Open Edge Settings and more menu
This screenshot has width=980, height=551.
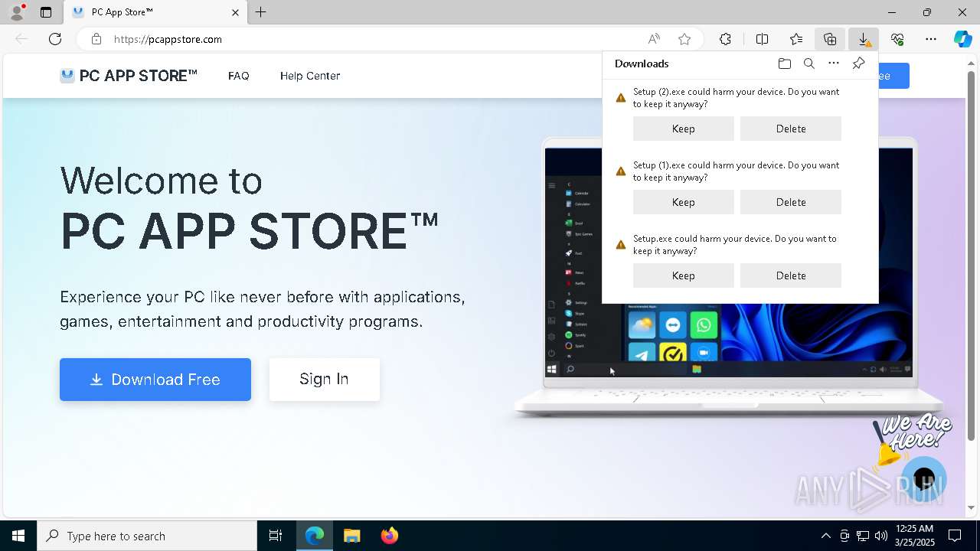click(931, 39)
